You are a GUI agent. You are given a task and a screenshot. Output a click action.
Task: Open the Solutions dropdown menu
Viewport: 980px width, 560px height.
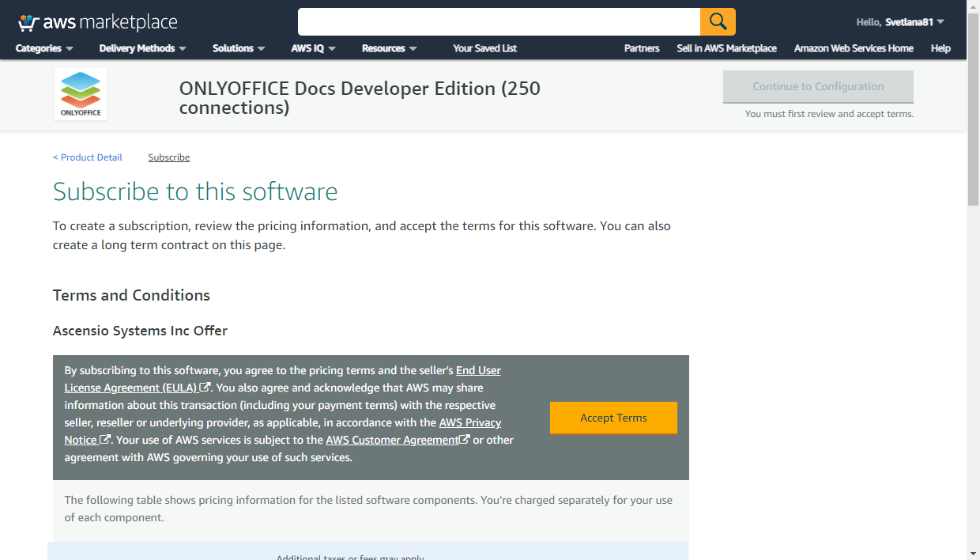(239, 48)
